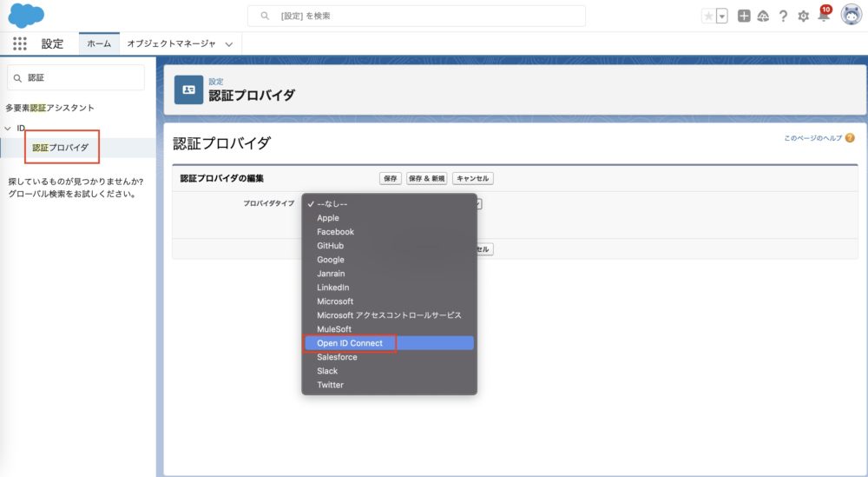Screen dimensions: 868x477
Task: Open the このページのヘルプ link
Action: [x=812, y=138]
